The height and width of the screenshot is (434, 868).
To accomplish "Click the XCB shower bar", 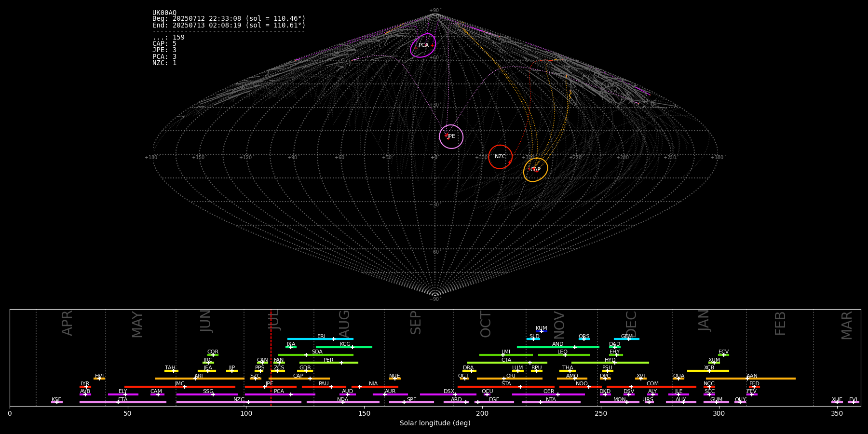I will pos(708,371).
